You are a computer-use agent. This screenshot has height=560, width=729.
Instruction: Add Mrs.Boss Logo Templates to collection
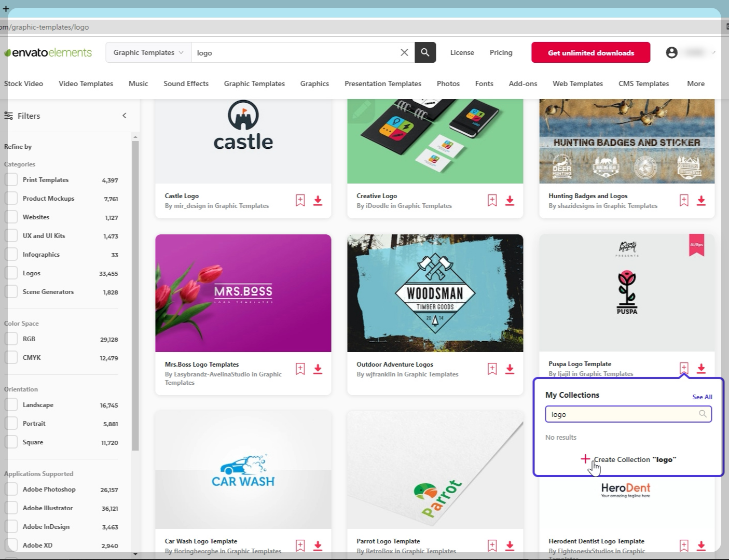pyautogui.click(x=300, y=369)
